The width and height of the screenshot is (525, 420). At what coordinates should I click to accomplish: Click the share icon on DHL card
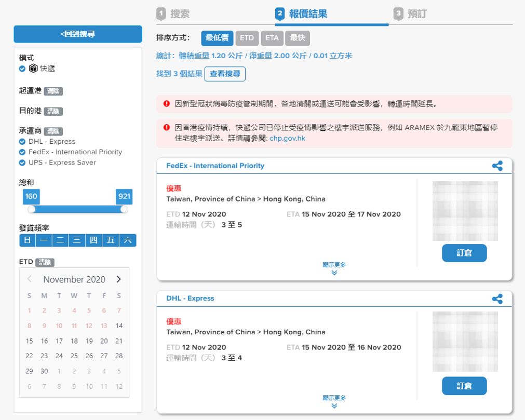click(497, 299)
